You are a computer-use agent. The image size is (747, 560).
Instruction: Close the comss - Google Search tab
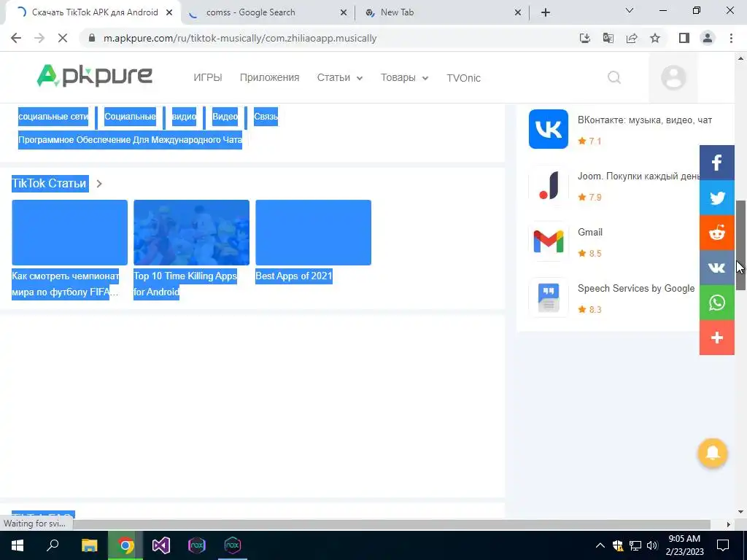coord(344,13)
